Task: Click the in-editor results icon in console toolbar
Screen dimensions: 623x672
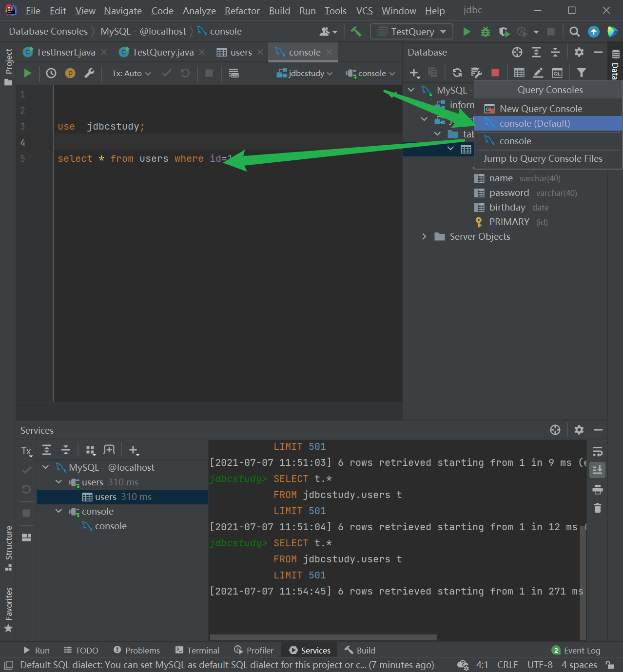Action: pyautogui.click(x=234, y=73)
